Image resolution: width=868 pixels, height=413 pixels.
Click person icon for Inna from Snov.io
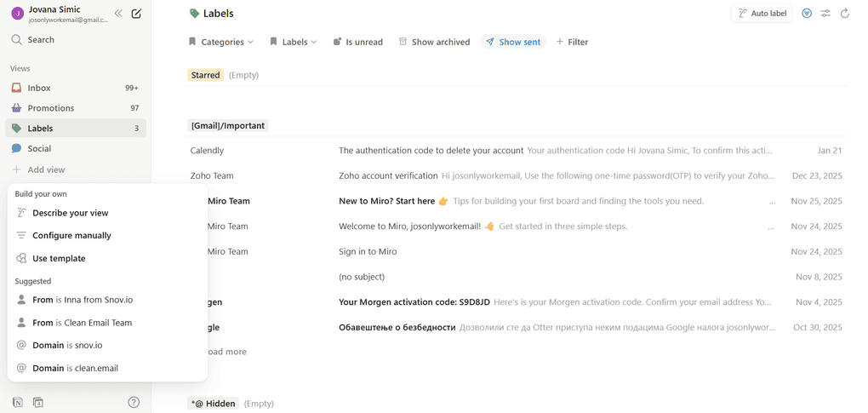[21, 300]
